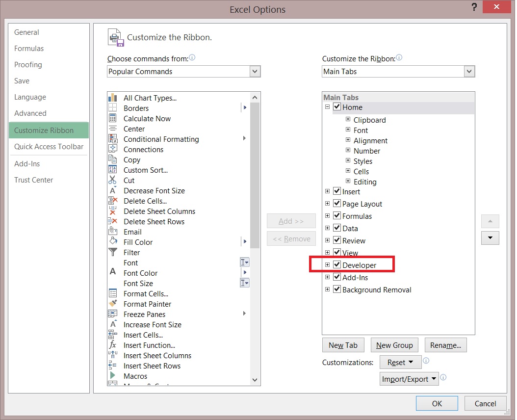Click the Fill Color swatch icon
The width and height of the screenshot is (517, 420).
pos(113,242)
